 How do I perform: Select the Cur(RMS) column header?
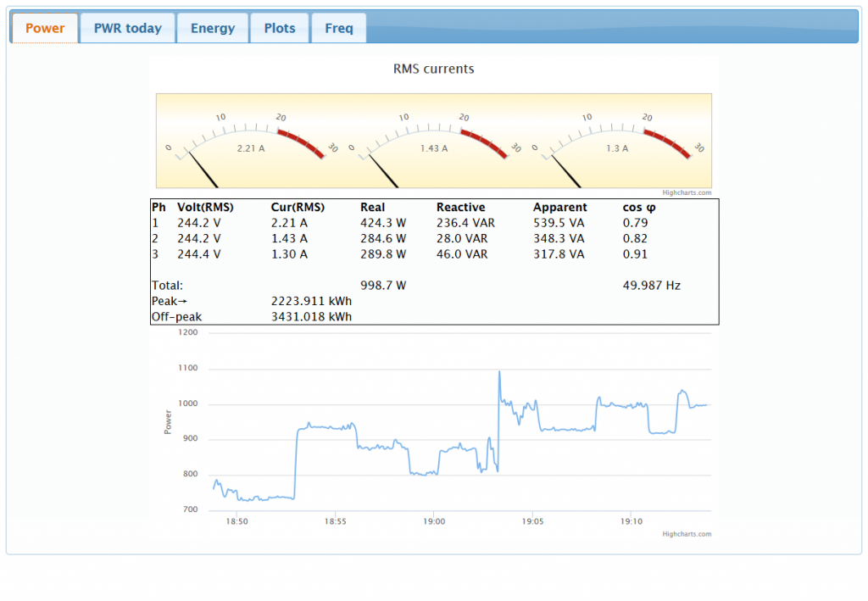point(298,207)
